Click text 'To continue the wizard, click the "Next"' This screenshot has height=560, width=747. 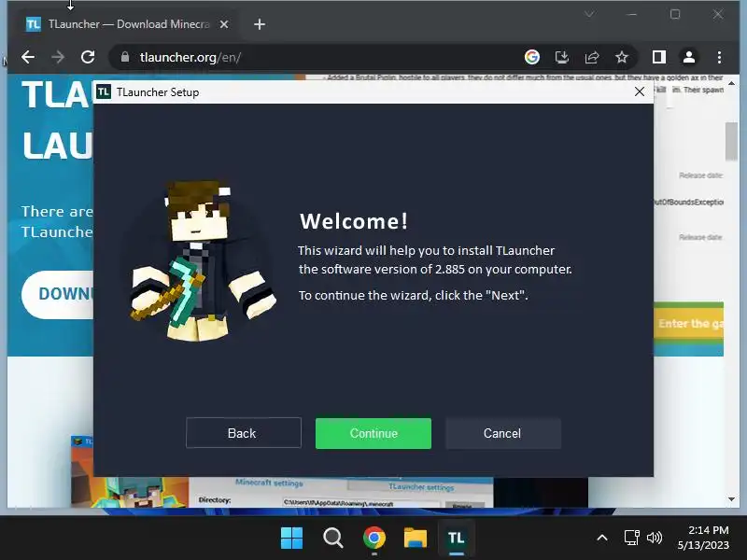pyautogui.click(x=412, y=295)
